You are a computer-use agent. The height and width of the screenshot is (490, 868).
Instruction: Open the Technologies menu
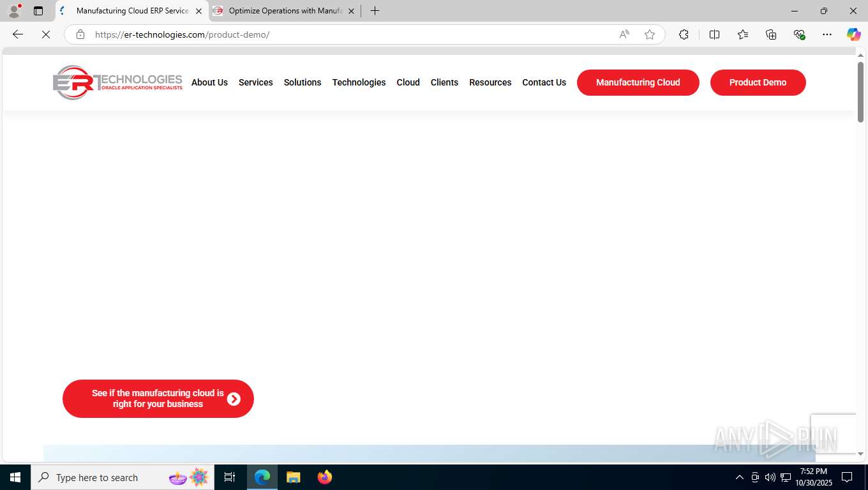point(359,82)
